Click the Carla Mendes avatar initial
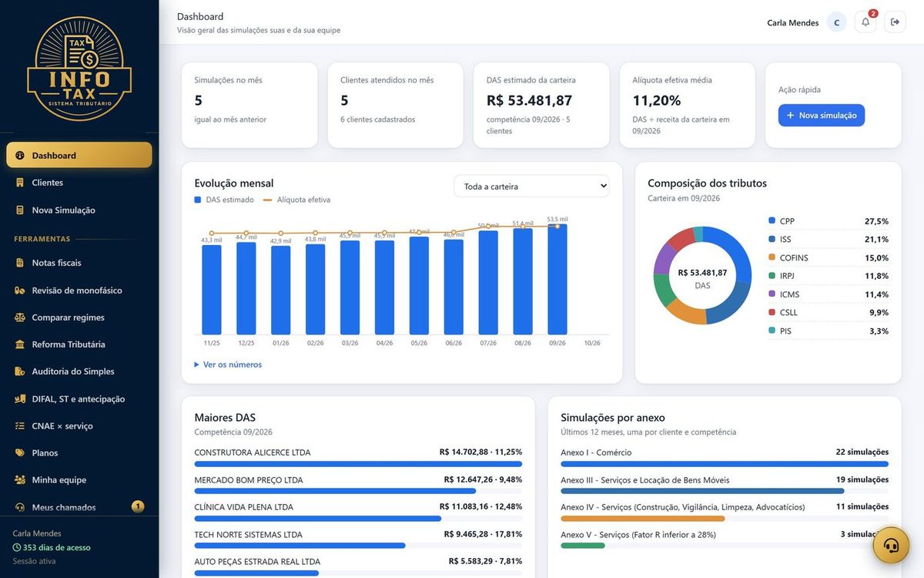The width and height of the screenshot is (924, 578). 837,22
